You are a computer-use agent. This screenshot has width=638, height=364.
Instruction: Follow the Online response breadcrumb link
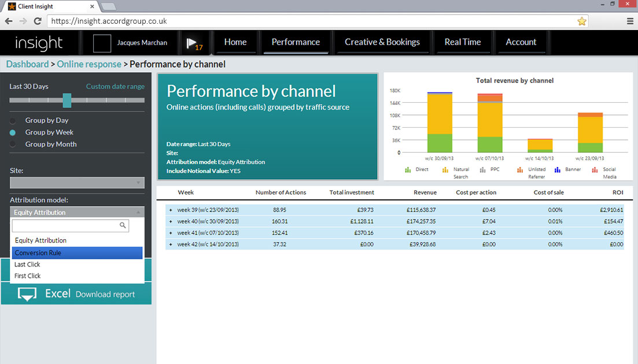(89, 64)
